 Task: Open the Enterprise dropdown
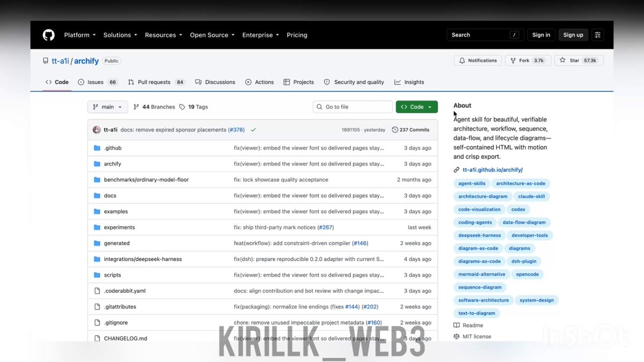[261, 35]
